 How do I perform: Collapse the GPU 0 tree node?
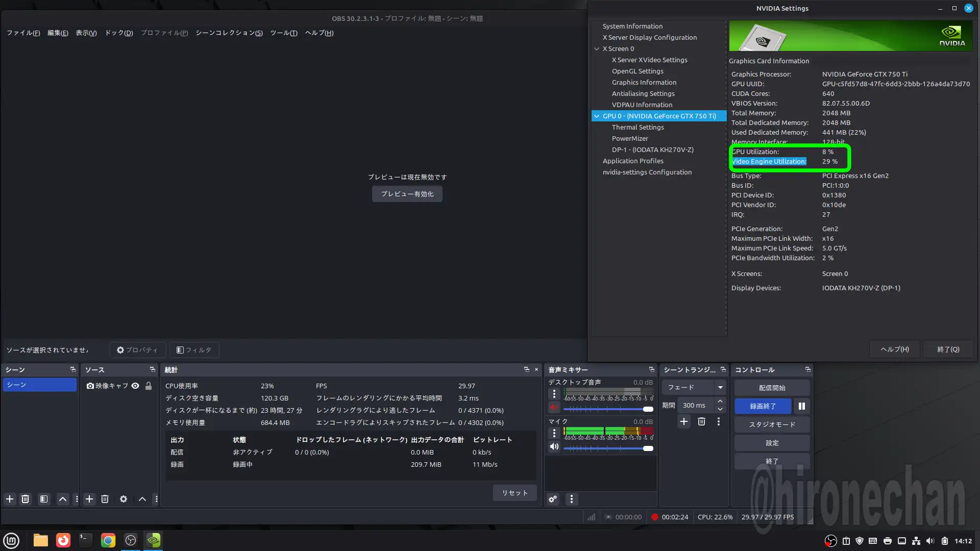point(597,116)
